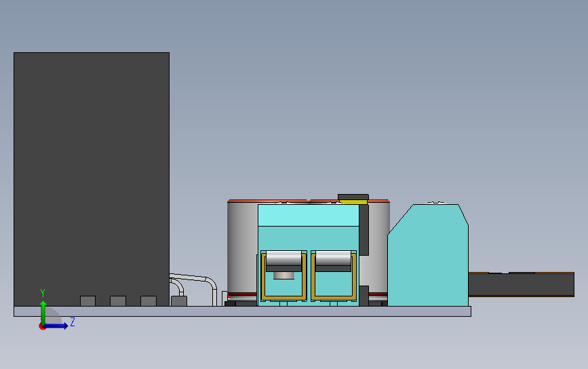Click the left gold U-shaped bracket
The height and width of the screenshot is (369, 588).
pos(284,277)
